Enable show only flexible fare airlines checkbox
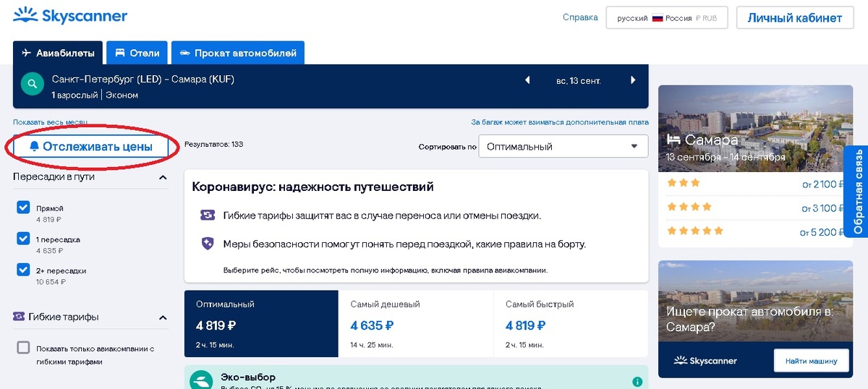Screen dimensions: 868x389 (x=23, y=348)
